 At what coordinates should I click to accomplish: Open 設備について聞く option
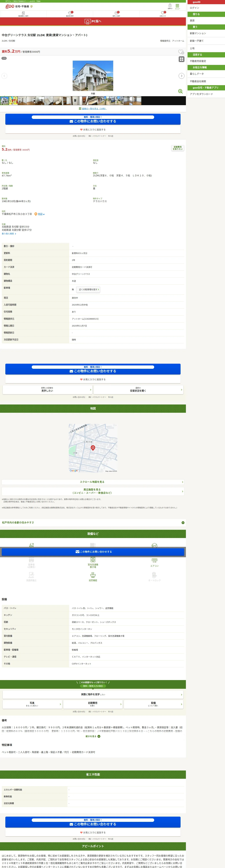[153, 704]
